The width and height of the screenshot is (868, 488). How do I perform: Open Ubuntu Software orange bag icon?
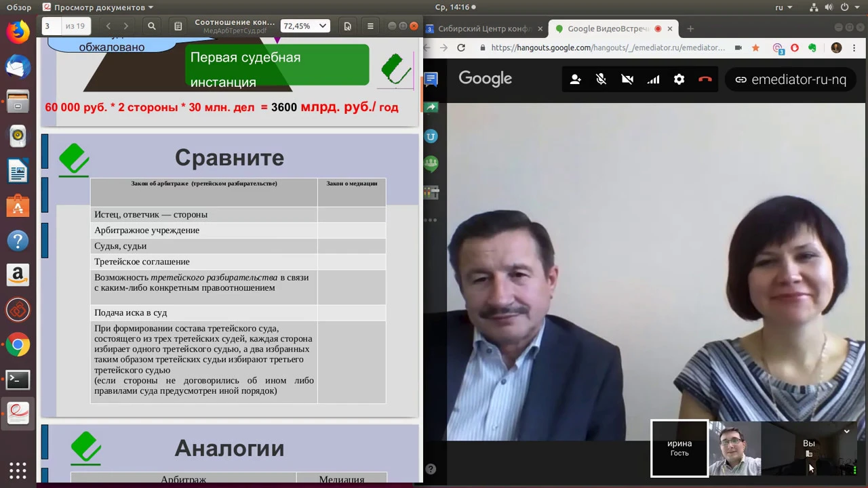coord(18,206)
